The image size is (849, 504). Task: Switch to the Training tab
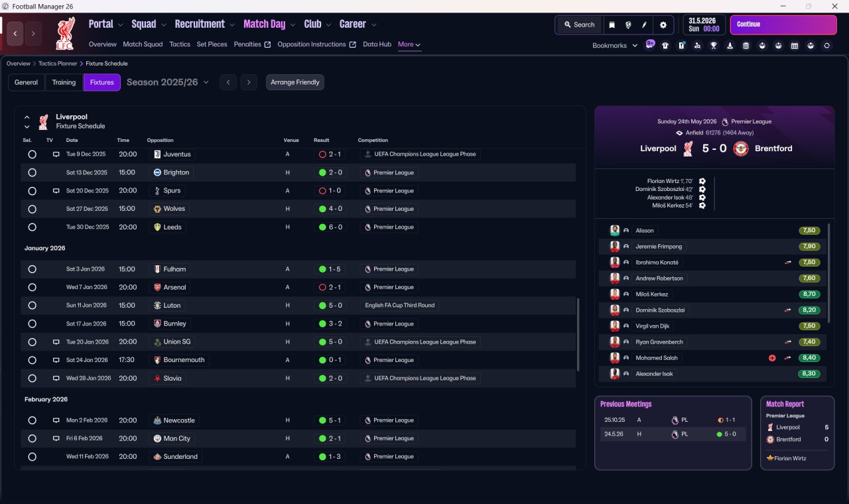point(64,82)
